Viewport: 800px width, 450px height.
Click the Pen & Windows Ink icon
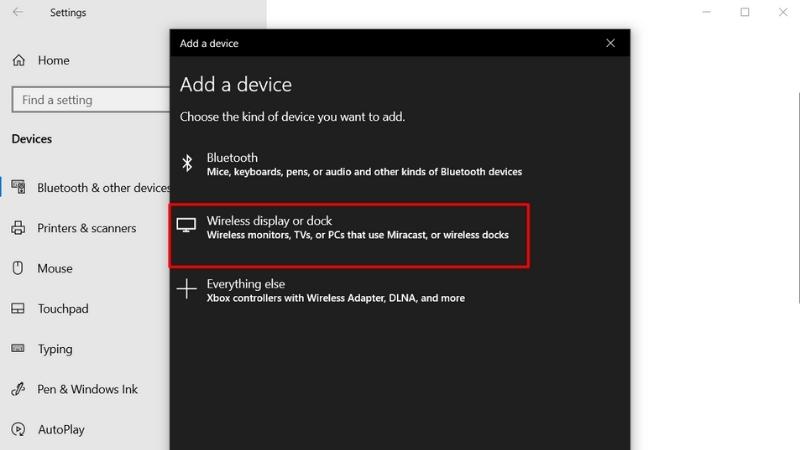pos(18,389)
